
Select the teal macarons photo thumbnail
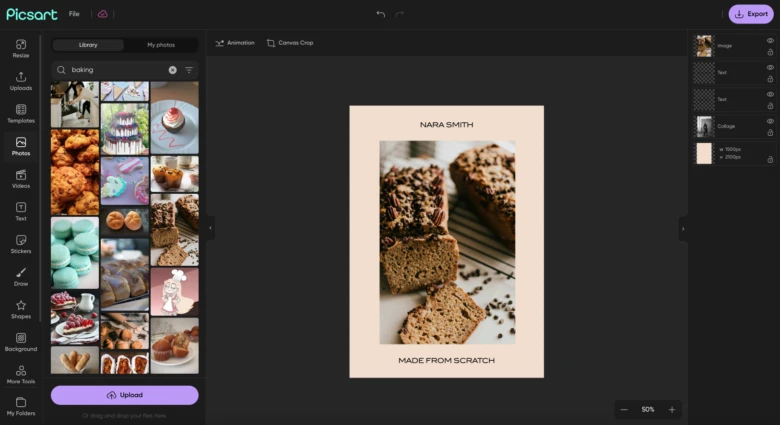click(75, 252)
